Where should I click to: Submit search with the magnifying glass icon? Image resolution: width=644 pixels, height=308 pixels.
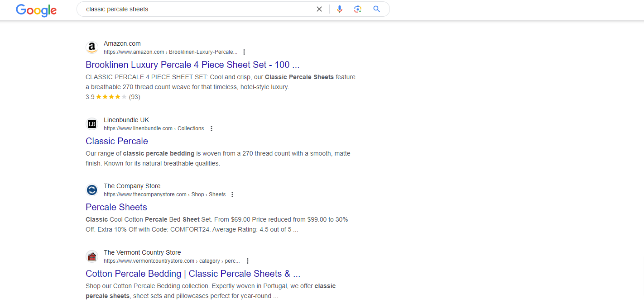(377, 9)
